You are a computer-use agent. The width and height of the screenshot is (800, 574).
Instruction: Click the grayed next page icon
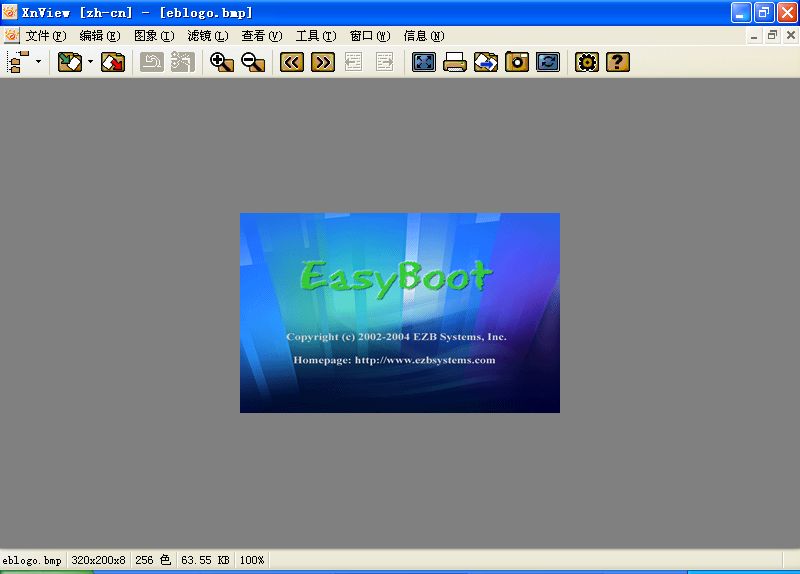click(x=385, y=62)
